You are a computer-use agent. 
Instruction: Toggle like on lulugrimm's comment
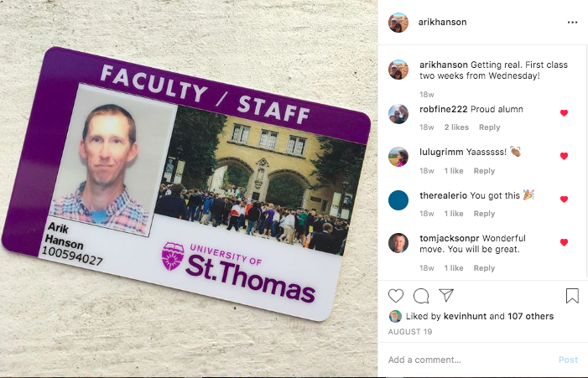click(x=564, y=156)
